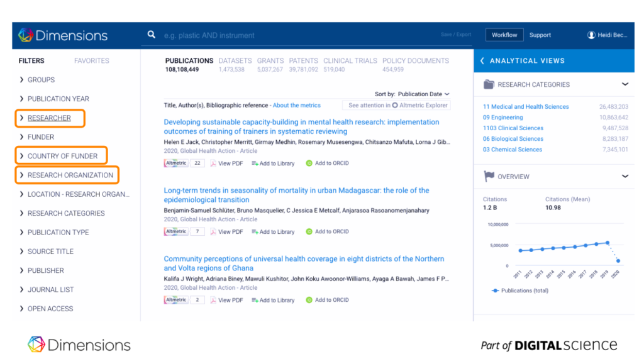The image size is (644, 359).
Task: Expand the Publication Year filter
Action: click(x=58, y=99)
